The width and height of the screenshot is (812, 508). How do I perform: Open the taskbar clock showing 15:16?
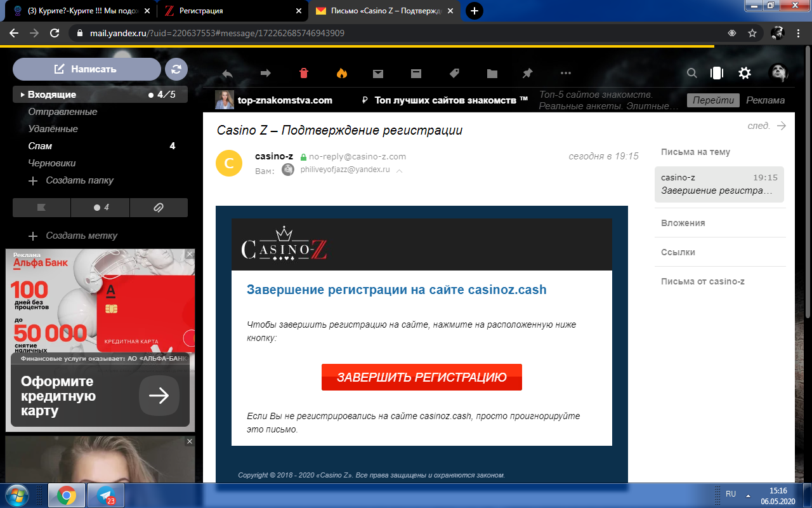tap(778, 495)
